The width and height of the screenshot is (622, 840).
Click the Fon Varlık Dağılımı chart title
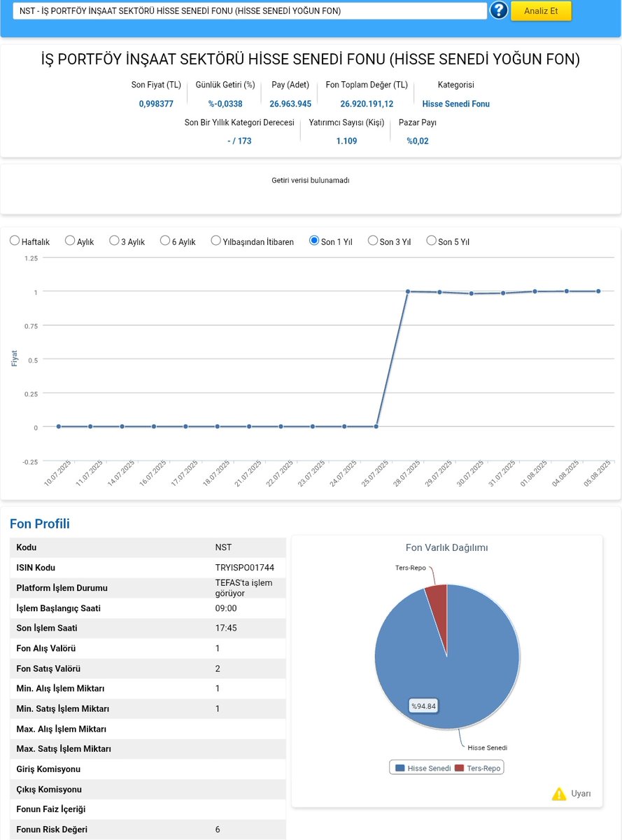(x=447, y=547)
